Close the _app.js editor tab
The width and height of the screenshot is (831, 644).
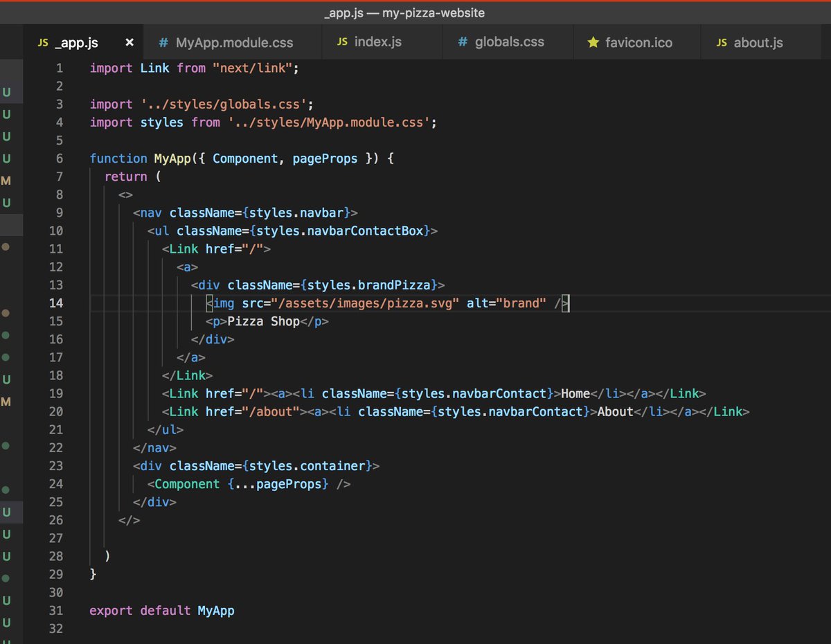129,43
